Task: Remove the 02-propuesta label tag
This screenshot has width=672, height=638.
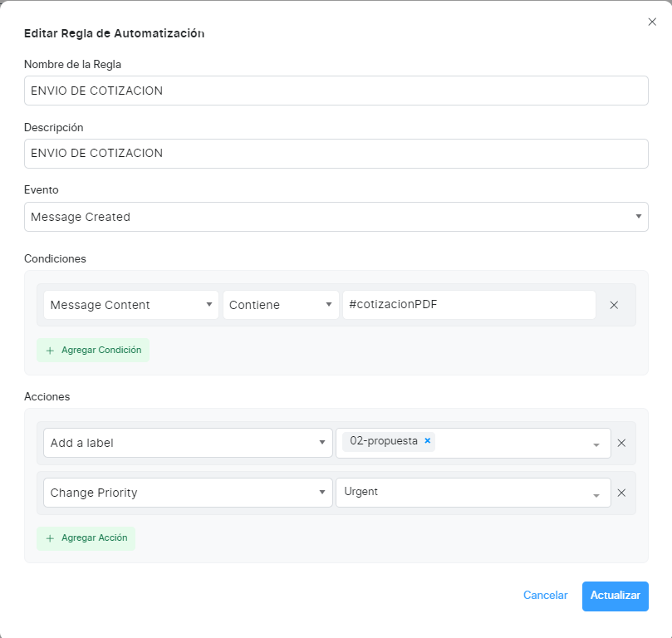Action: (428, 441)
